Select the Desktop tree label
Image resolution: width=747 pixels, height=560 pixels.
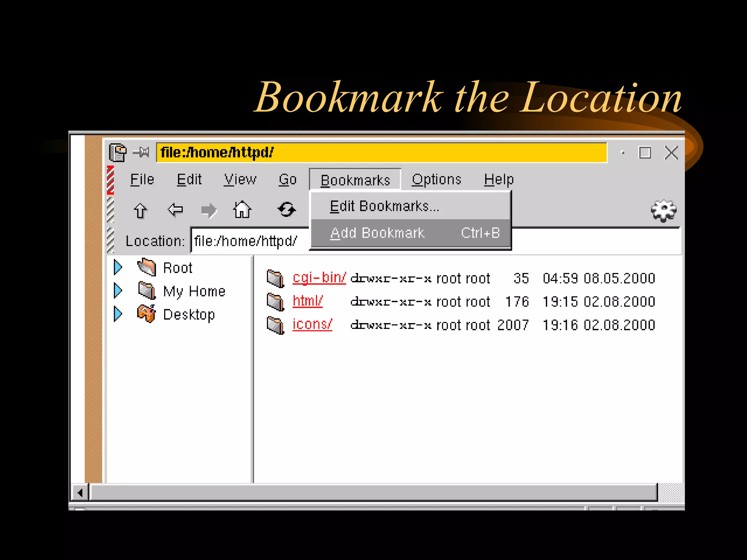(189, 315)
